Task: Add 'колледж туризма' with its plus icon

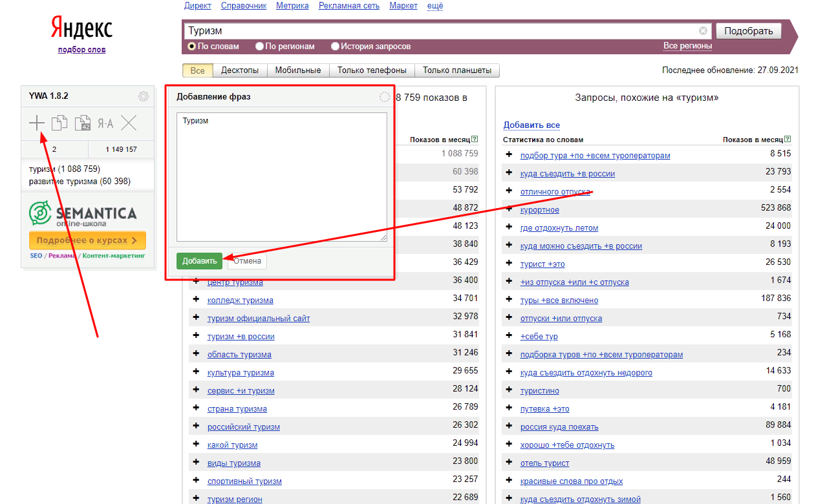Action: pos(196,299)
